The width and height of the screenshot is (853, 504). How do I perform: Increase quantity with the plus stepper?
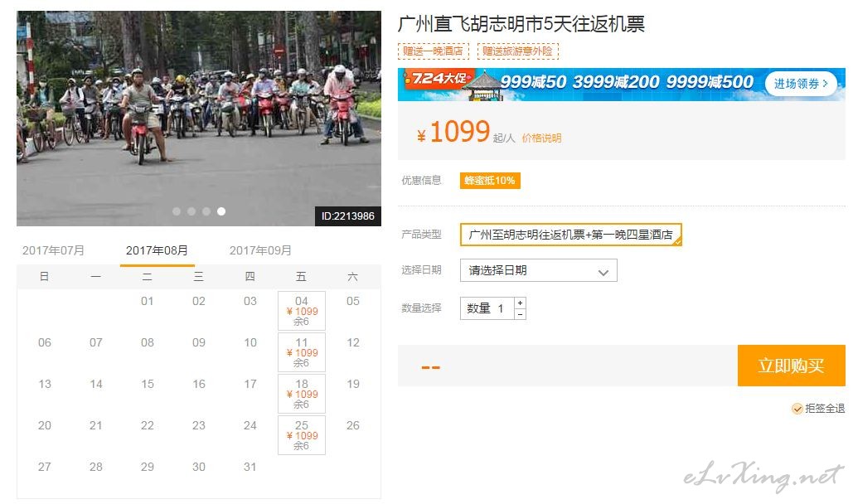click(520, 303)
